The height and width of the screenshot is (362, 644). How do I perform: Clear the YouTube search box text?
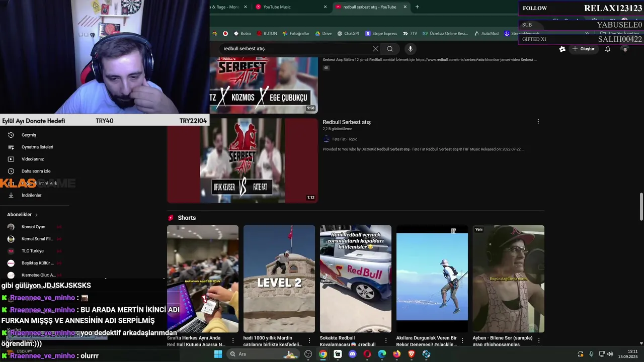coord(375,49)
